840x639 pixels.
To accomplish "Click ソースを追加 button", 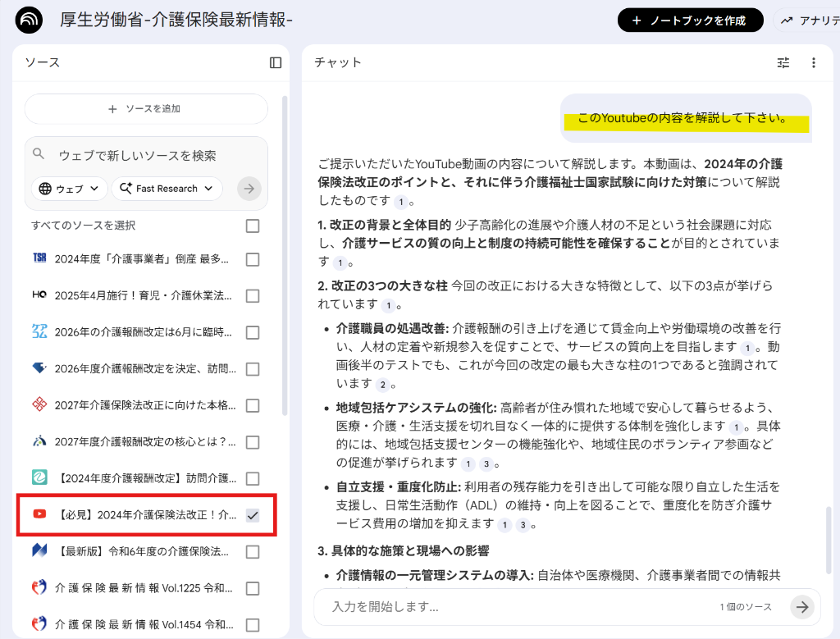I will pyautogui.click(x=146, y=109).
